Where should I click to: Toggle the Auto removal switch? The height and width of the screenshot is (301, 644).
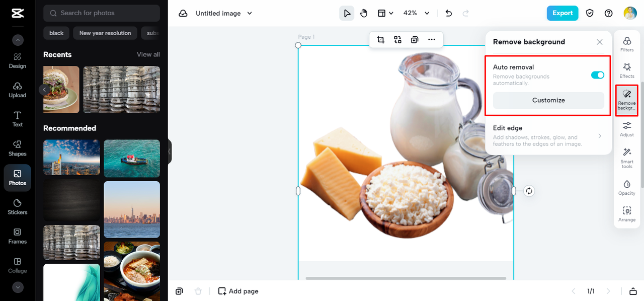[x=598, y=75]
